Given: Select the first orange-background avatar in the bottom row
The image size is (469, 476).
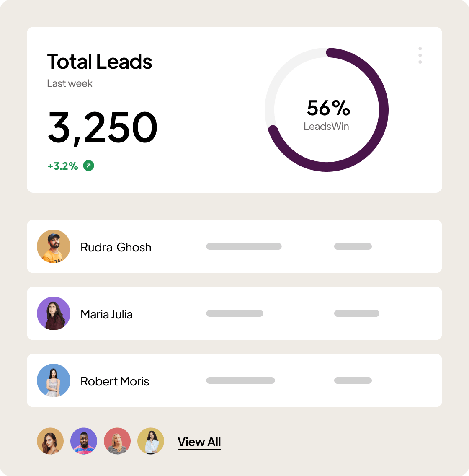Looking at the screenshot, I should (x=50, y=441).
